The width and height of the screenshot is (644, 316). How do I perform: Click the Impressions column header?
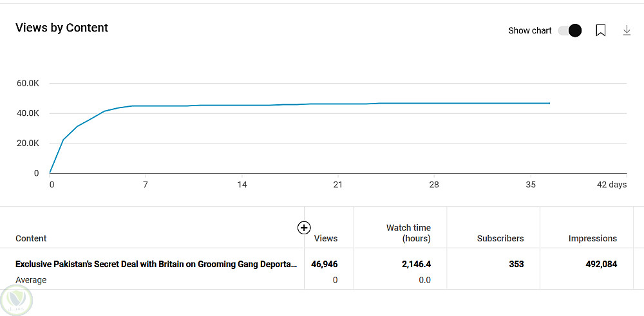pos(592,238)
